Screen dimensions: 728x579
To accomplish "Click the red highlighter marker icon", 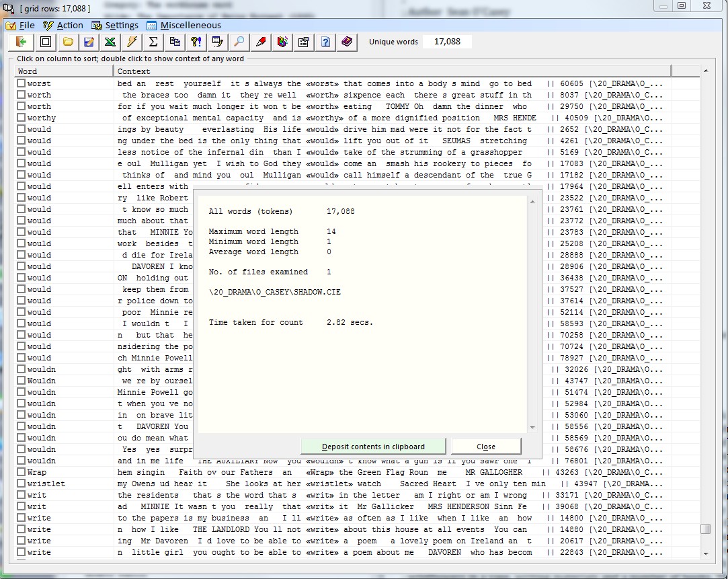I will (x=261, y=42).
